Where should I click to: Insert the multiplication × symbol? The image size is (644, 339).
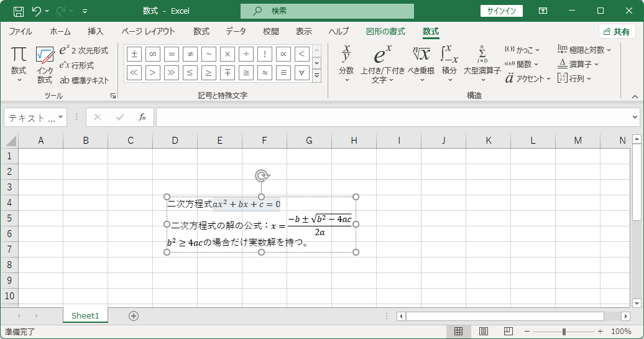click(227, 54)
